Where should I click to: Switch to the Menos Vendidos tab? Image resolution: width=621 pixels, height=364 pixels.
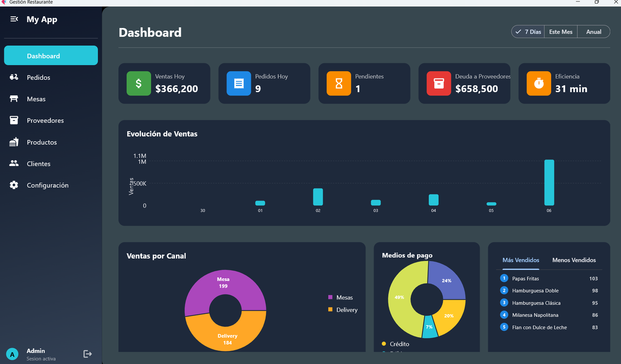coord(574,260)
